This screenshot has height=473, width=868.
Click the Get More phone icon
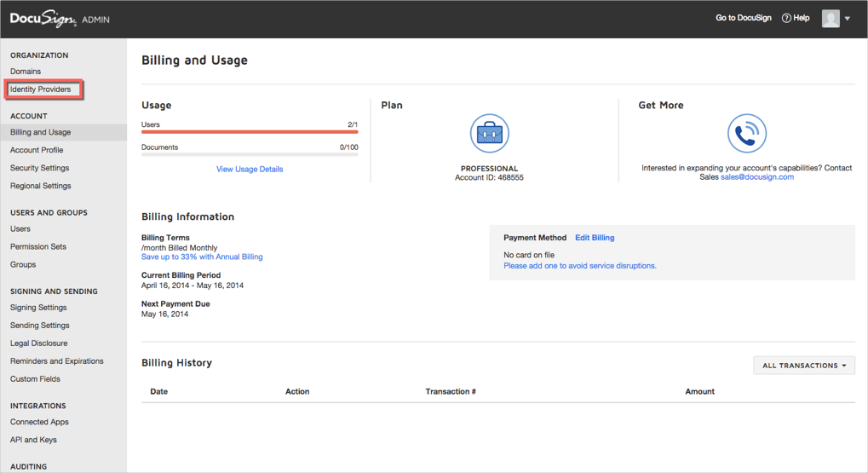coord(746,134)
